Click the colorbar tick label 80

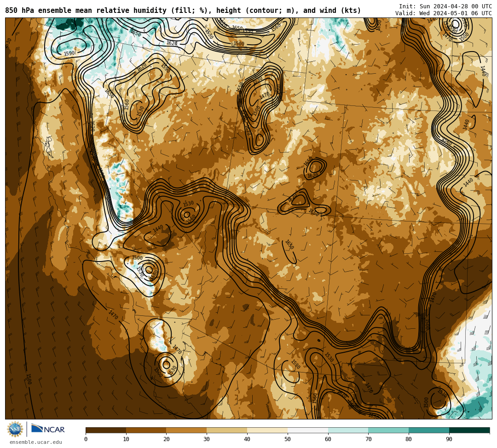point(409,439)
